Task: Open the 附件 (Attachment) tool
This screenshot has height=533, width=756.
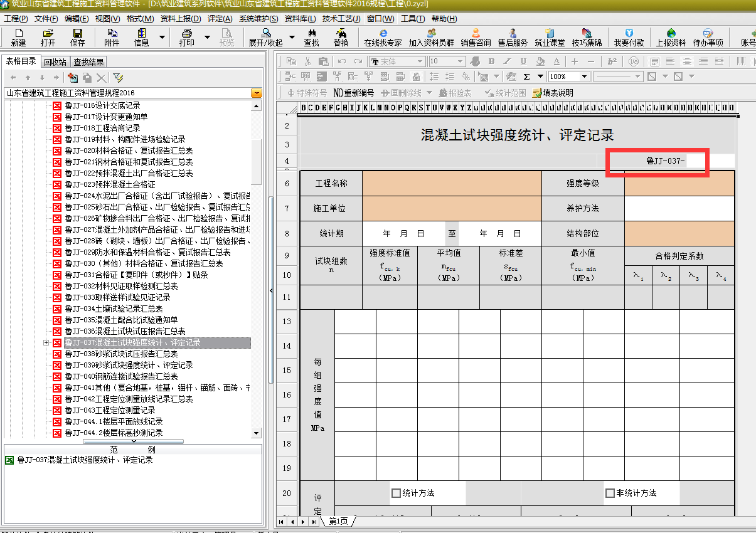Action: (x=112, y=37)
